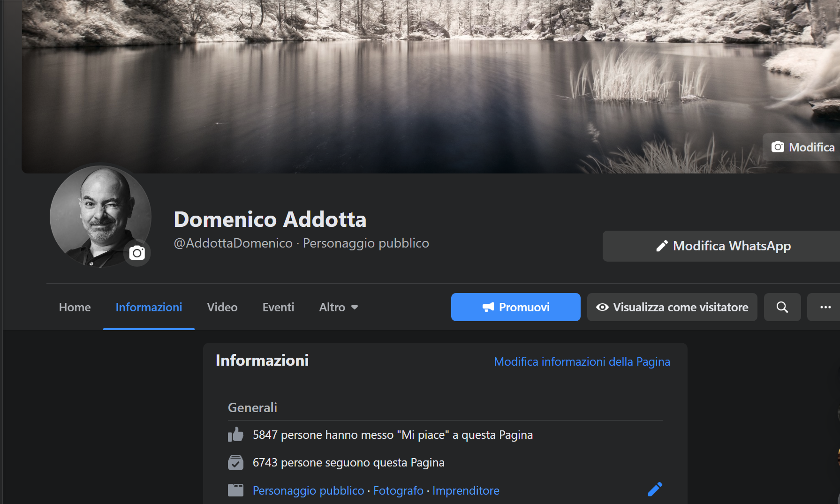
Task: Click the Promuovi button
Action: pos(516,307)
